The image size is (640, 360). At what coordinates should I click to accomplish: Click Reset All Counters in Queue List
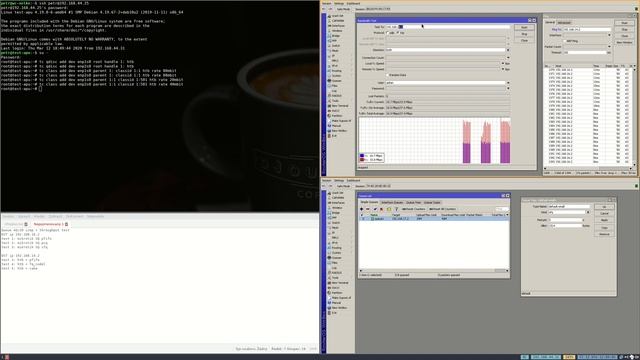pyautogui.click(x=442, y=209)
